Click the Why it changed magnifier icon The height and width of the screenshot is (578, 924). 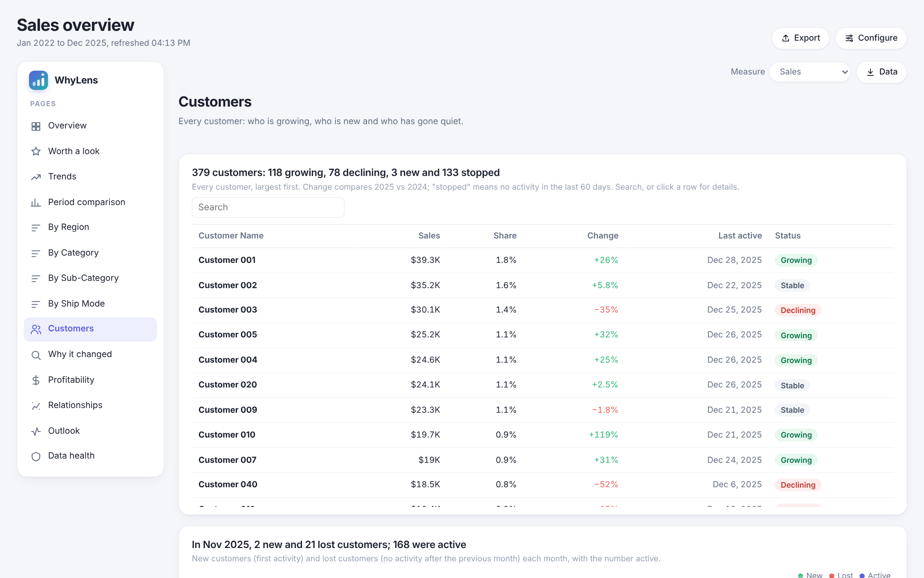(36, 355)
